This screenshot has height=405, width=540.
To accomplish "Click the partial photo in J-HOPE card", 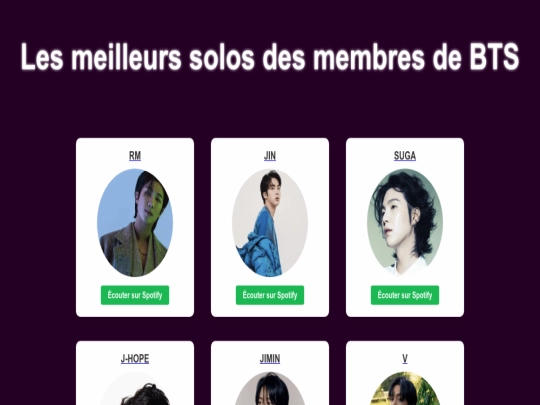I will (x=135, y=388).
